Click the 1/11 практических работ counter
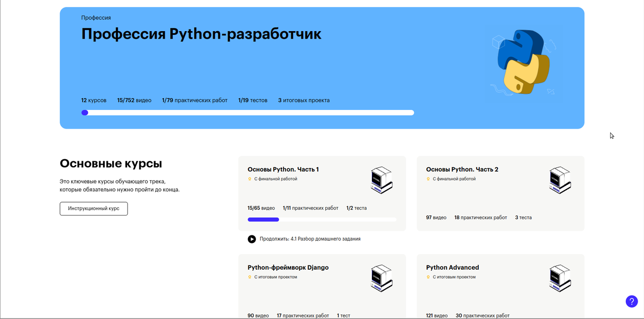Screen dimensions: 644x319 [x=311, y=208]
